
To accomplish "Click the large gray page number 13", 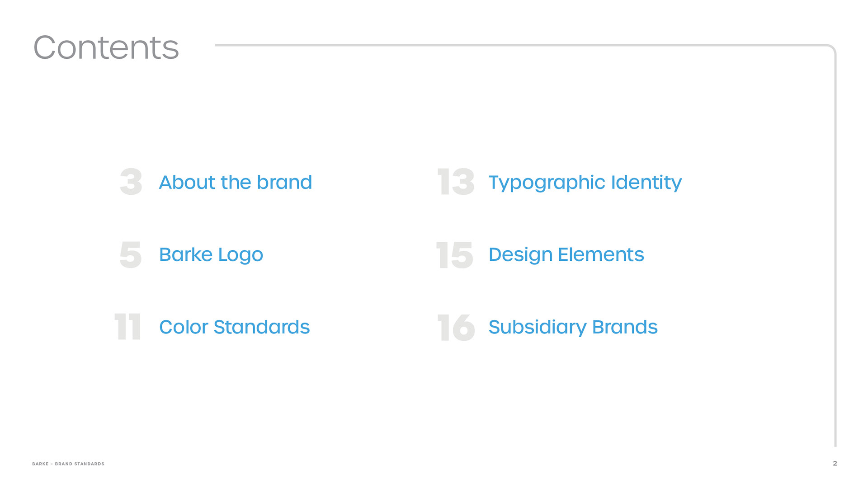I will point(456,182).
